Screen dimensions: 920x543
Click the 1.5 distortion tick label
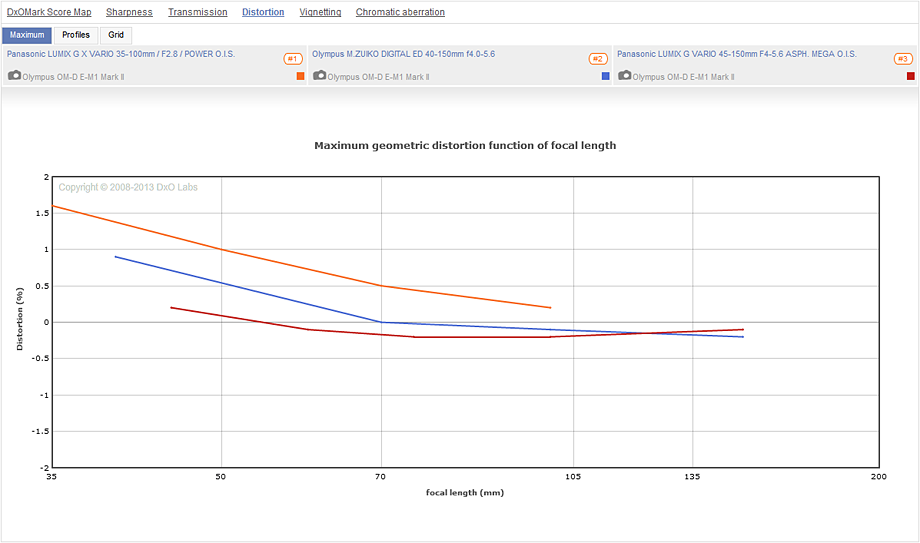42,213
